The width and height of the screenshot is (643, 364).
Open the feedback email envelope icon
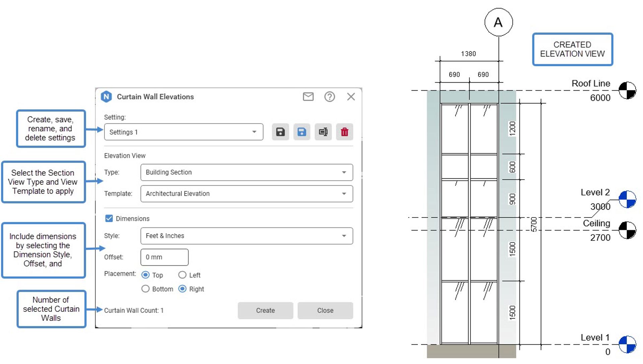click(308, 97)
